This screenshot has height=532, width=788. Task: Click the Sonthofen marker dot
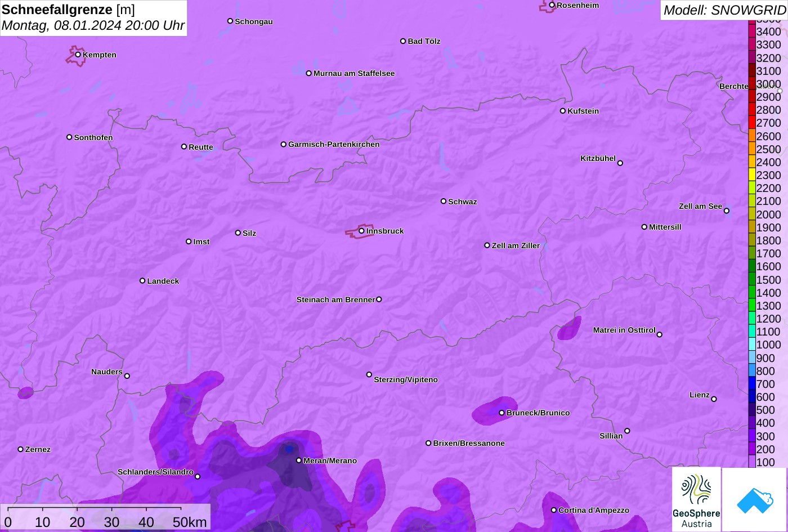[69, 137]
